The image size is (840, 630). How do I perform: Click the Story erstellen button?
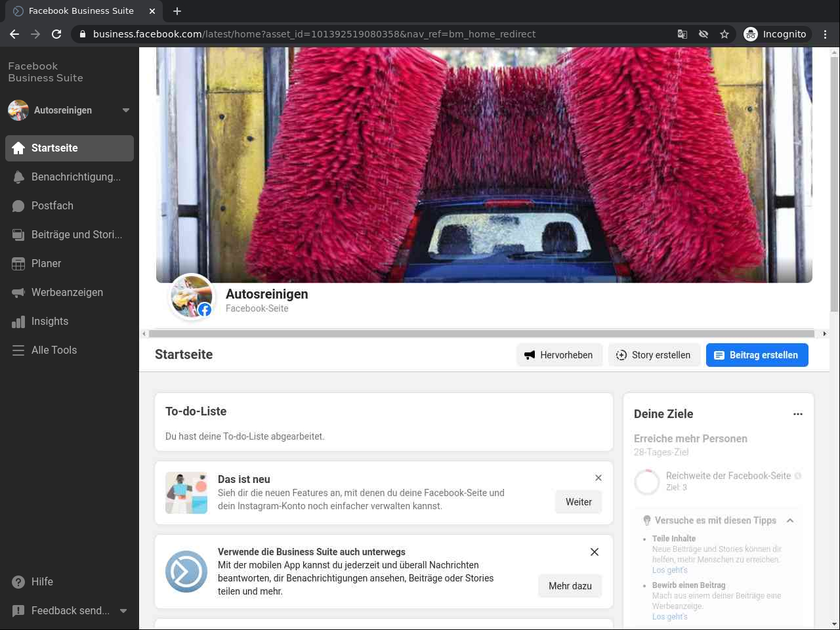(654, 355)
